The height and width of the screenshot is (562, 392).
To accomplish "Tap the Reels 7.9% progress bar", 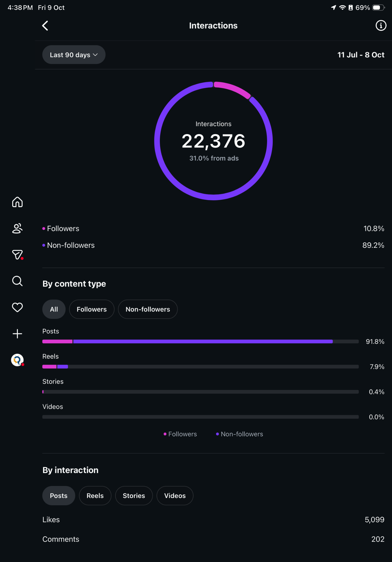I will pos(200,367).
